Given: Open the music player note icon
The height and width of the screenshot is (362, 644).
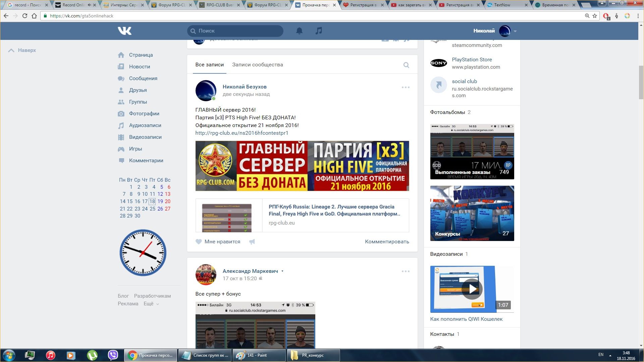Looking at the screenshot, I should pos(319,31).
